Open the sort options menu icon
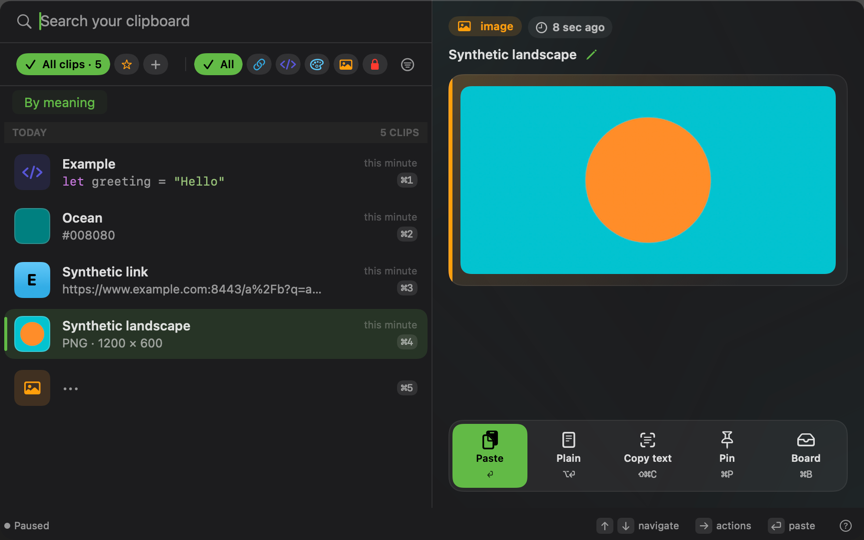This screenshot has height=540, width=864. click(x=407, y=65)
